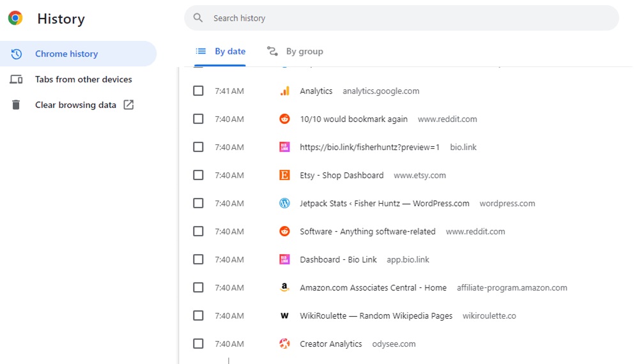
Task: Click the By group icon
Action: [x=272, y=51]
